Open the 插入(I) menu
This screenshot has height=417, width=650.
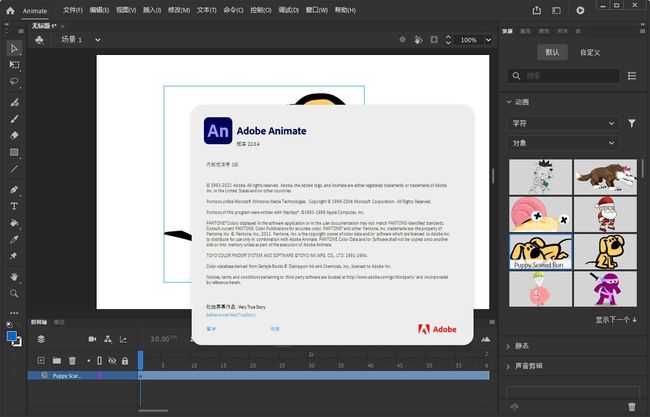[152, 10]
